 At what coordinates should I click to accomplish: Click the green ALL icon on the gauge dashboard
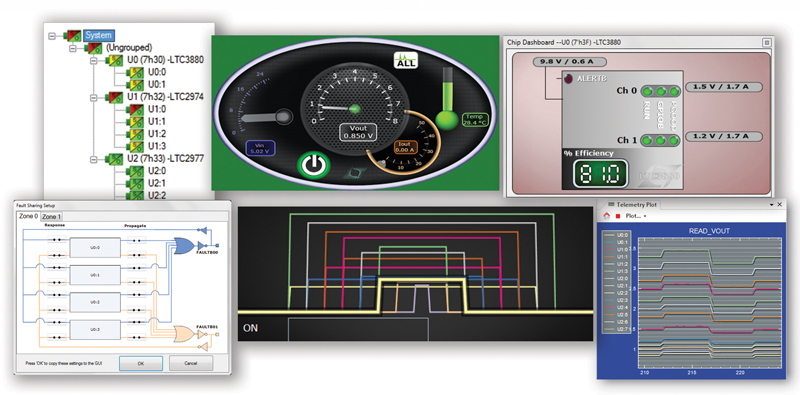(x=406, y=61)
